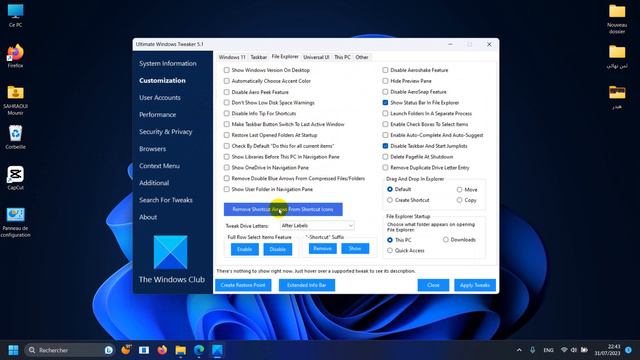640x360 pixels.
Task: Open the clock and date display
Action: point(607,350)
